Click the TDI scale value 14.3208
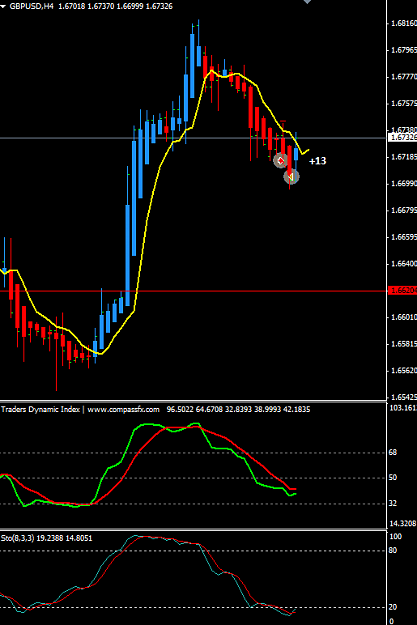The image size is (417, 625). click(403, 523)
